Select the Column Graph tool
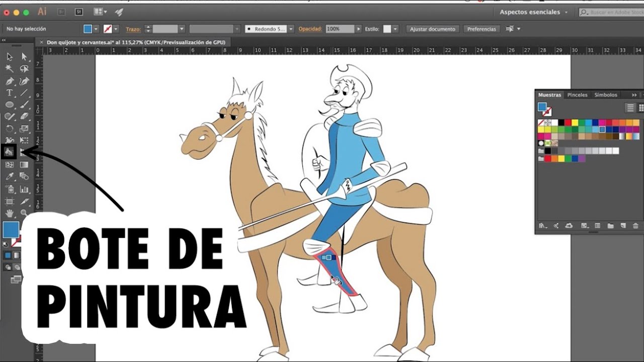644x362 pixels. [x=24, y=189]
